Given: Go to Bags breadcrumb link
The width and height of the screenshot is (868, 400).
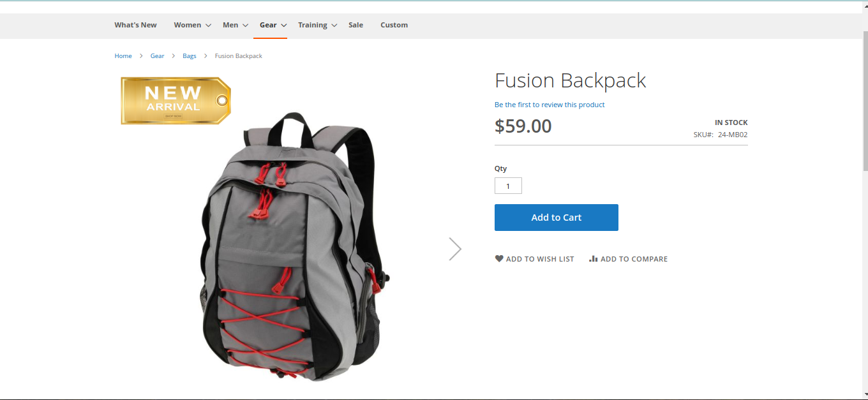Looking at the screenshot, I should [190, 56].
